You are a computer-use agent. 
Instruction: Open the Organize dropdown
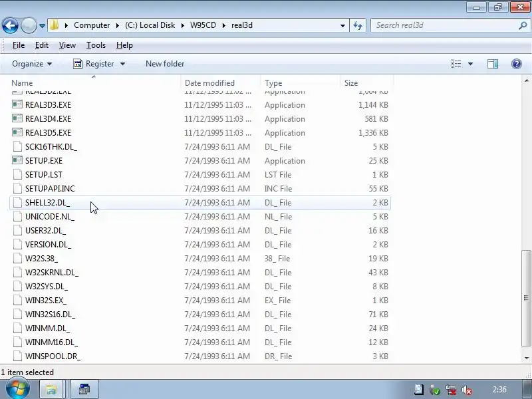click(x=32, y=64)
